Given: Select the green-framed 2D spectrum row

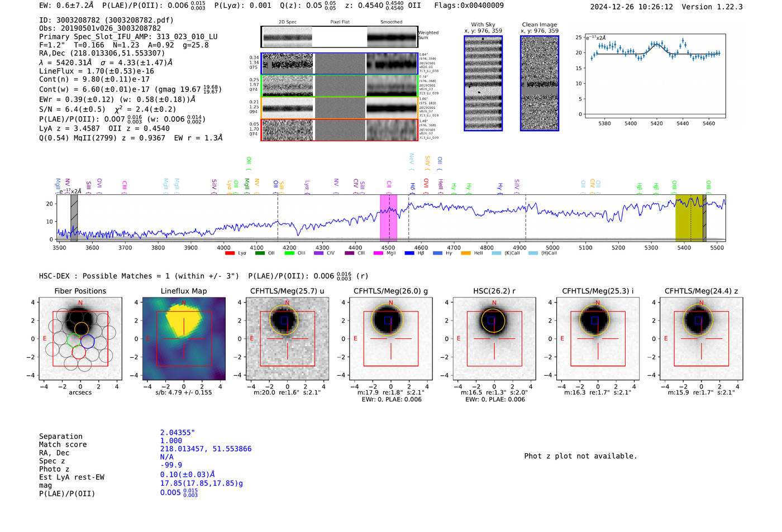Looking at the screenshot, I should [x=340, y=86].
